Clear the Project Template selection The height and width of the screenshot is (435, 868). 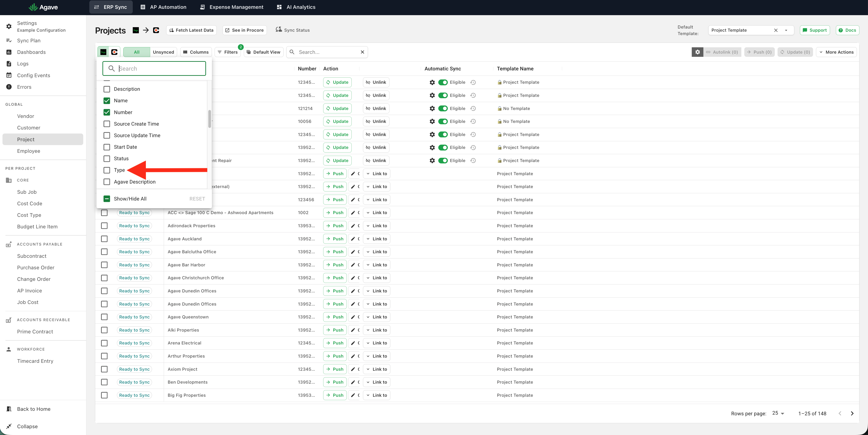tap(776, 30)
